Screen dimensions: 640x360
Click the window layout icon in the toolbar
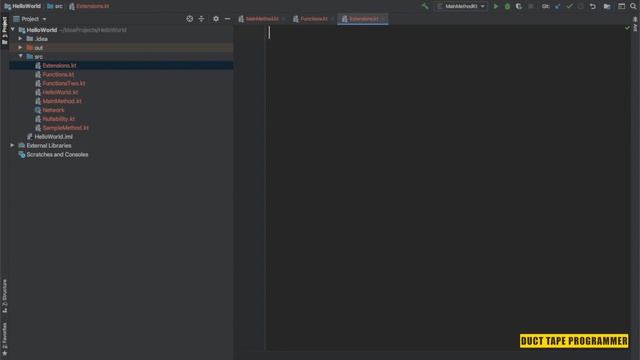pyautogui.click(x=621, y=6)
